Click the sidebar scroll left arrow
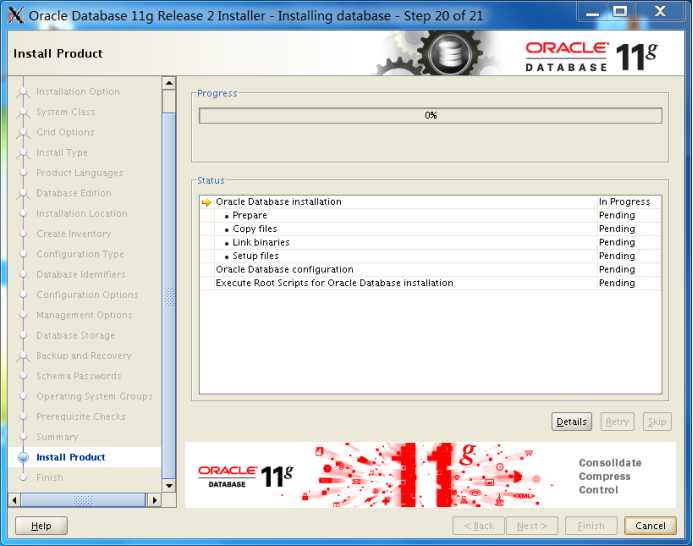 15,500
